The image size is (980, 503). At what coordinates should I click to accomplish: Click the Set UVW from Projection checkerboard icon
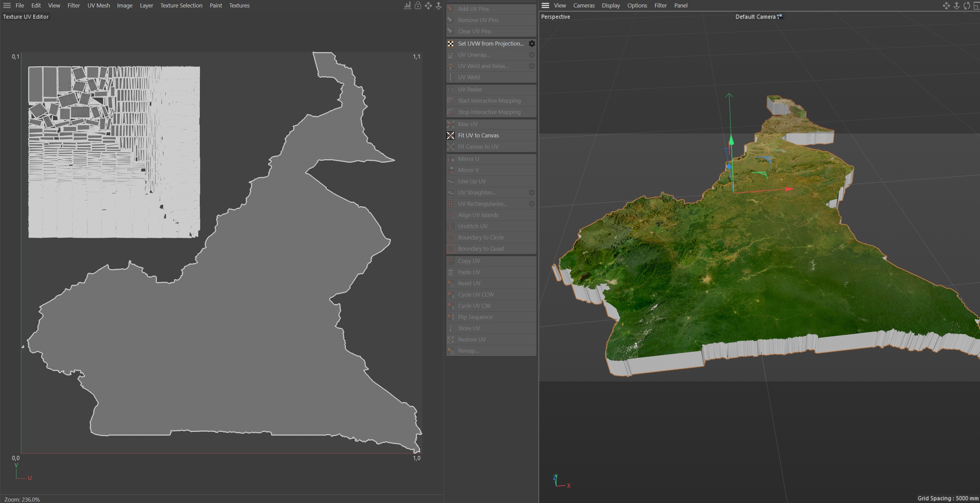450,44
